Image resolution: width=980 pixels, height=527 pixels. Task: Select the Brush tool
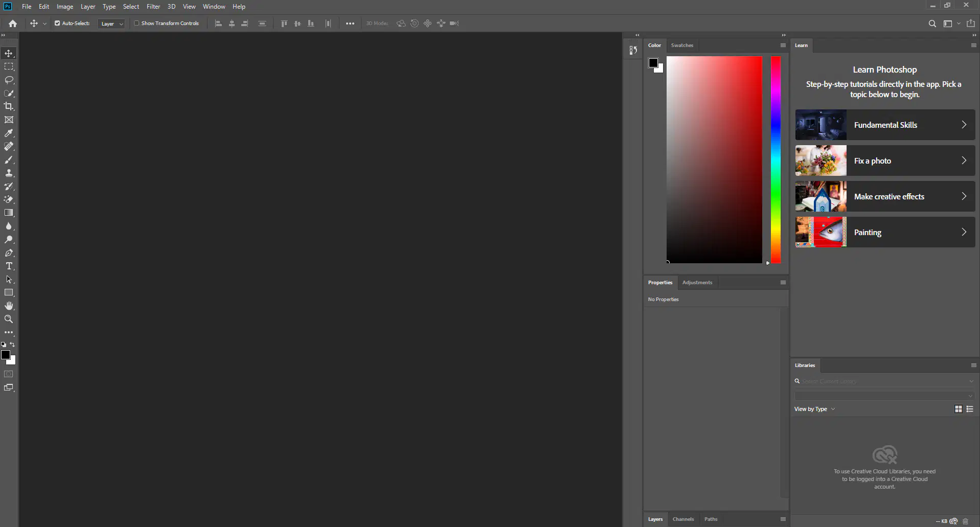(x=9, y=159)
